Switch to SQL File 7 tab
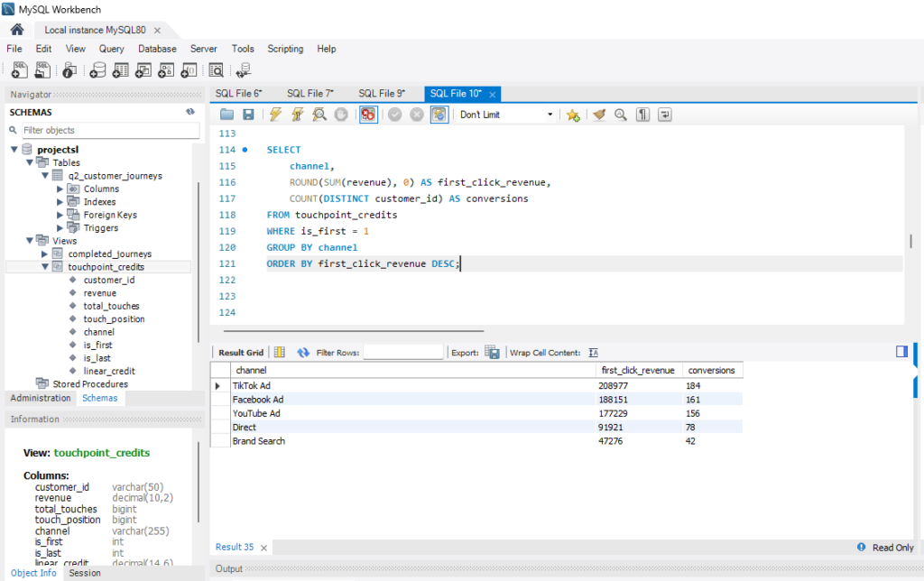The image size is (924, 581). coord(310,93)
